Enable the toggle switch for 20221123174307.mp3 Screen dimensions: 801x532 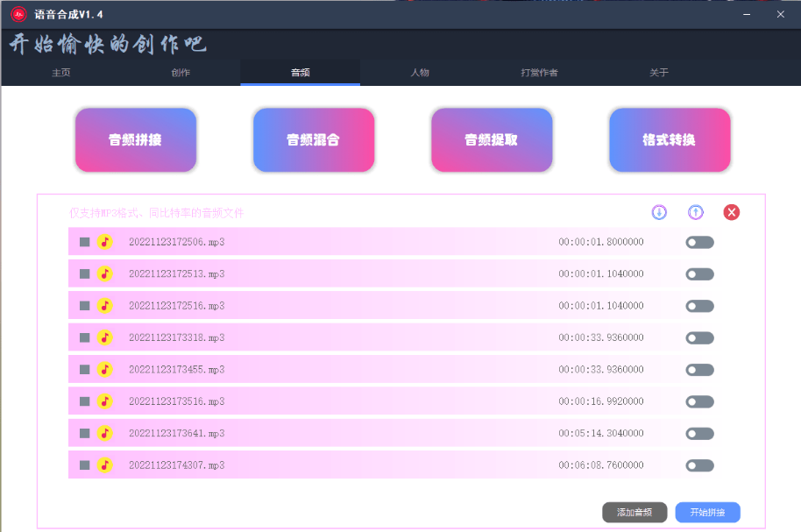(x=698, y=465)
